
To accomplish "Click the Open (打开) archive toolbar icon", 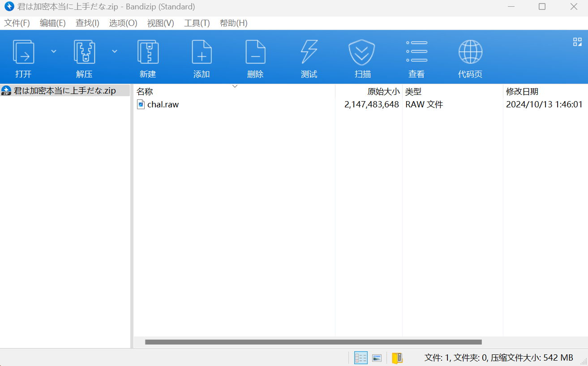I will pos(23,52).
